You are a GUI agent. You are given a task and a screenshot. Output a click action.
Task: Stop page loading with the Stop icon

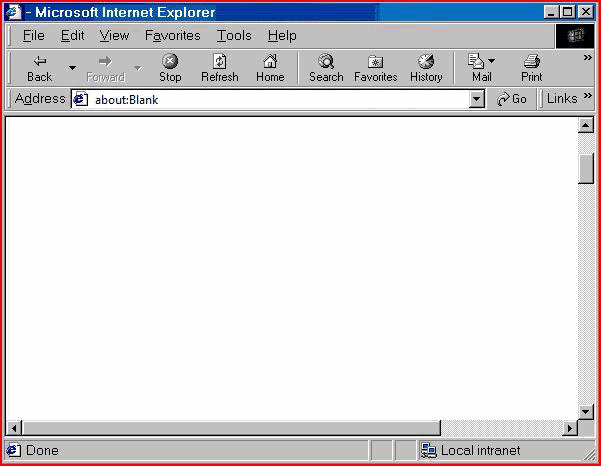170,68
